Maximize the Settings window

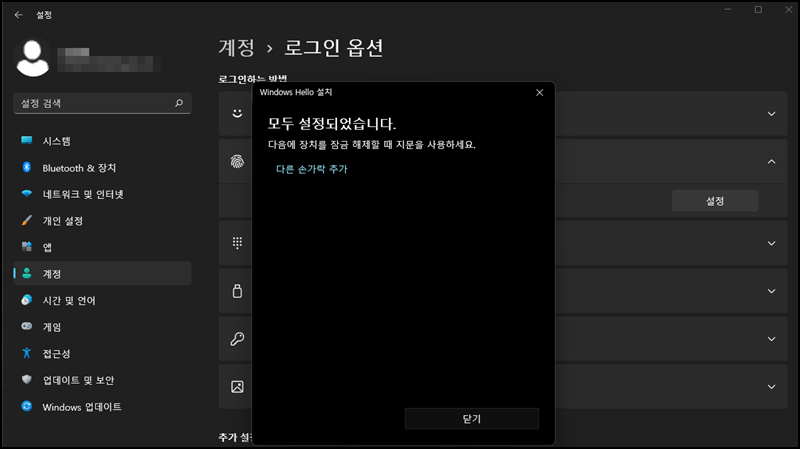click(758, 9)
